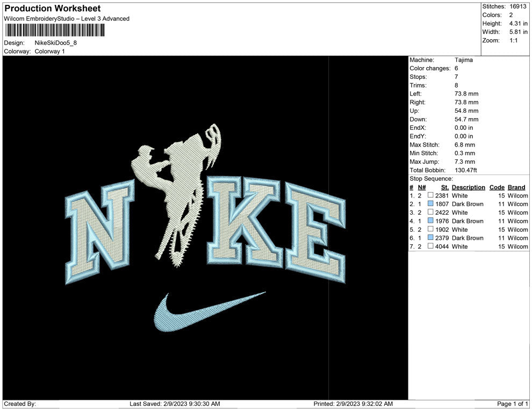Click 'White' description in row 7
The width and height of the screenshot is (532, 409).
[x=460, y=246]
